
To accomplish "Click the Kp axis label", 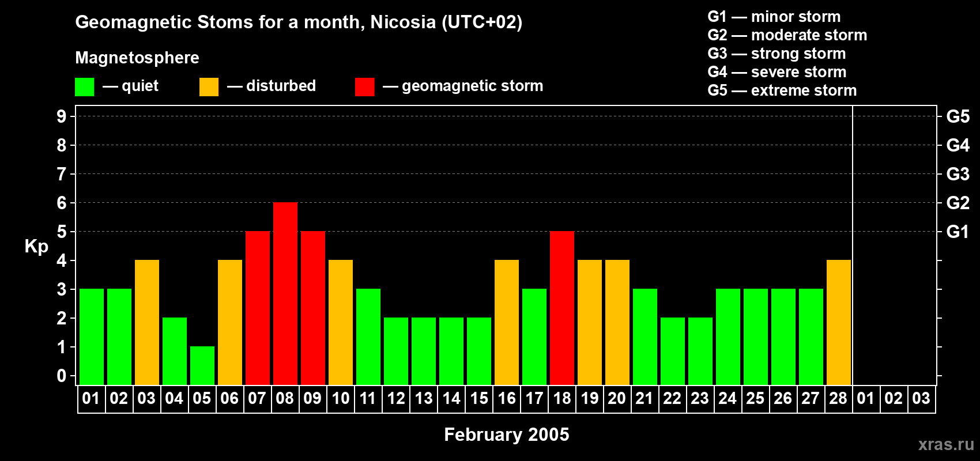I will [x=36, y=247].
